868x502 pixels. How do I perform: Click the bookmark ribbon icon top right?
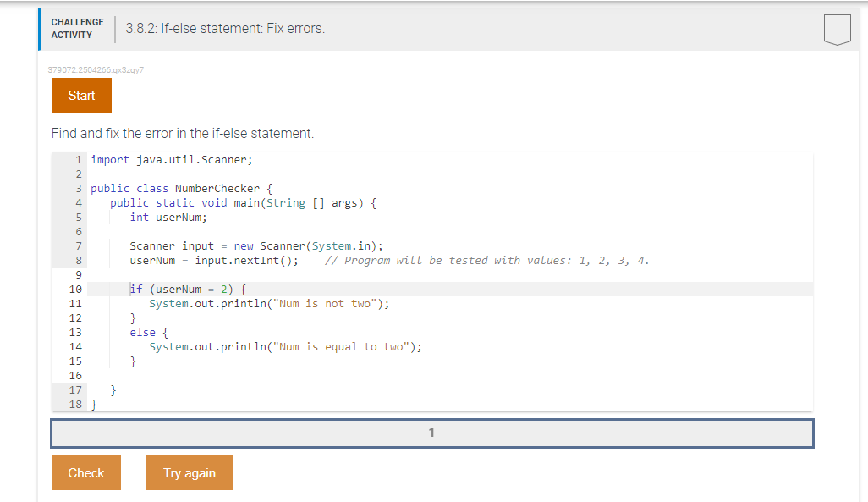pos(837,28)
